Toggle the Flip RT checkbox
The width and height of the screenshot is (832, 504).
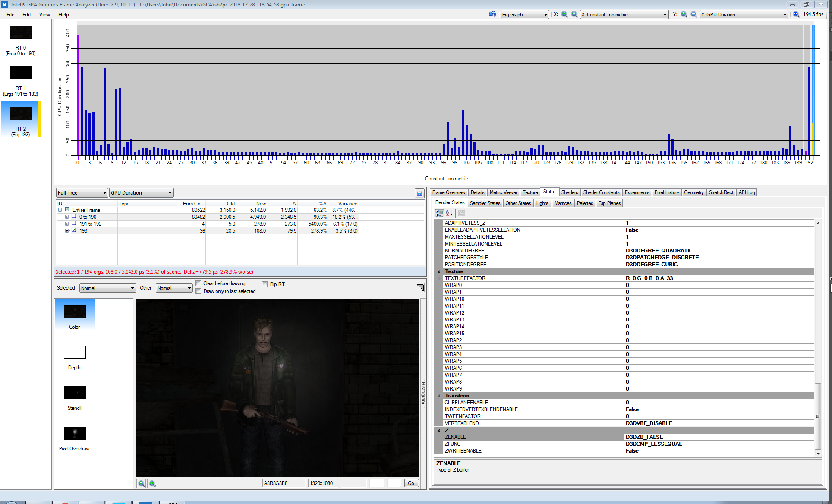click(265, 284)
